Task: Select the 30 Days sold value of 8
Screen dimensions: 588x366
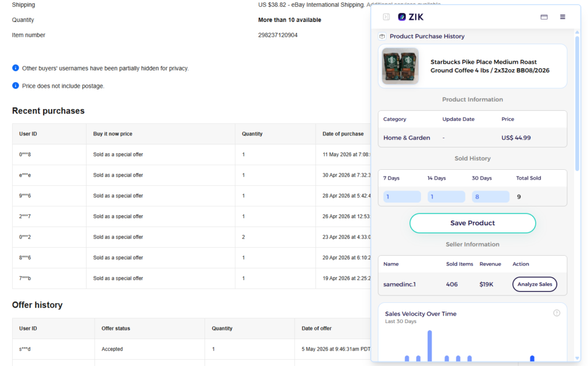Action: [490, 197]
